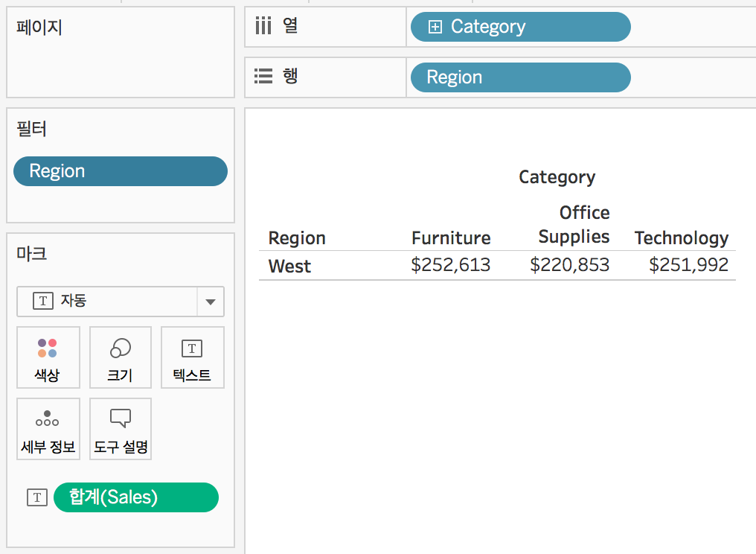Open the Tooltip (도구 설명) marks card
This screenshot has width=756, height=554.
pos(121,429)
